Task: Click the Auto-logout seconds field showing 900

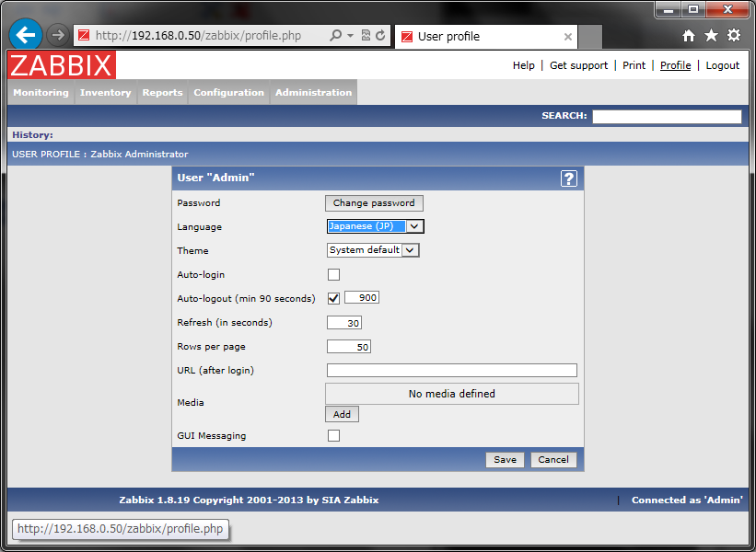Action: point(362,298)
